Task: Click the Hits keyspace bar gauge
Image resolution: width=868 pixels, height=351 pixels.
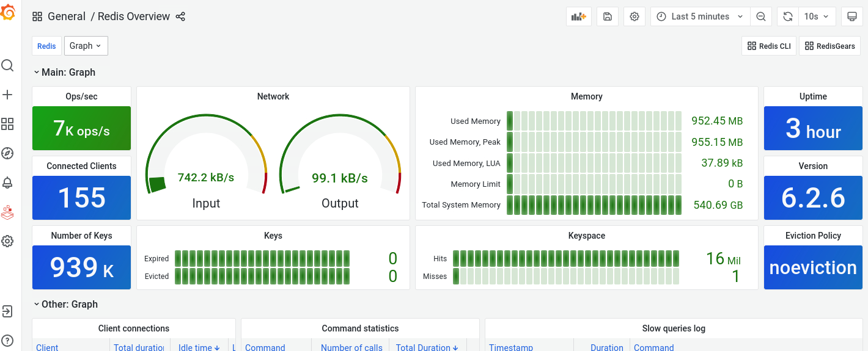Action: click(x=566, y=258)
